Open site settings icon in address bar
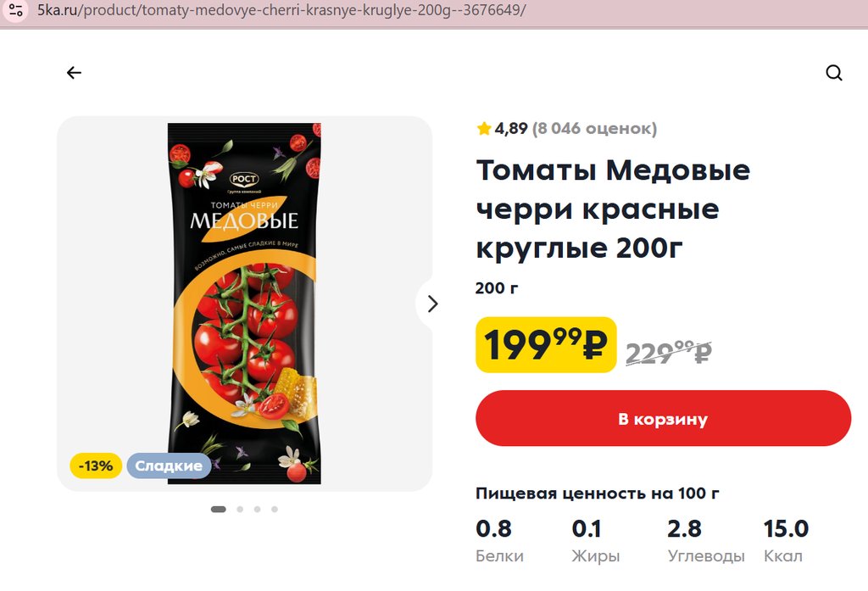Screen dimensions: 868x591 pyautogui.click(x=15, y=10)
